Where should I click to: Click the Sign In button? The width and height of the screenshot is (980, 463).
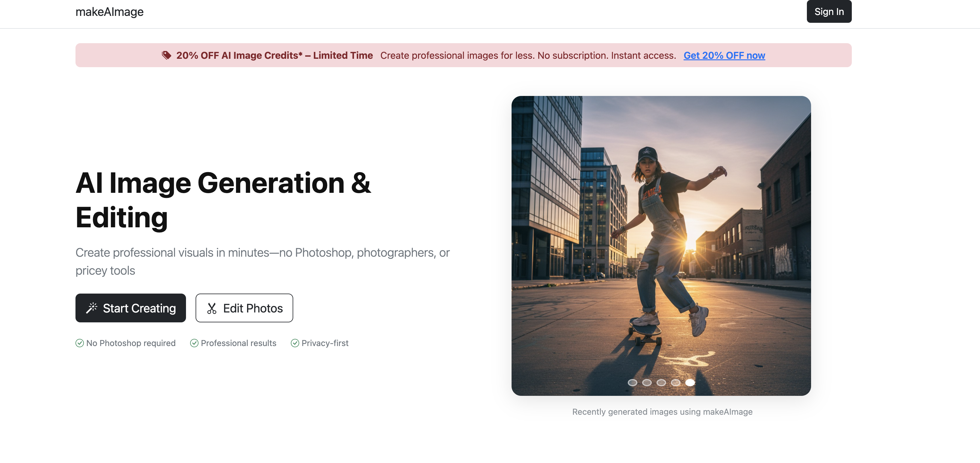click(829, 11)
